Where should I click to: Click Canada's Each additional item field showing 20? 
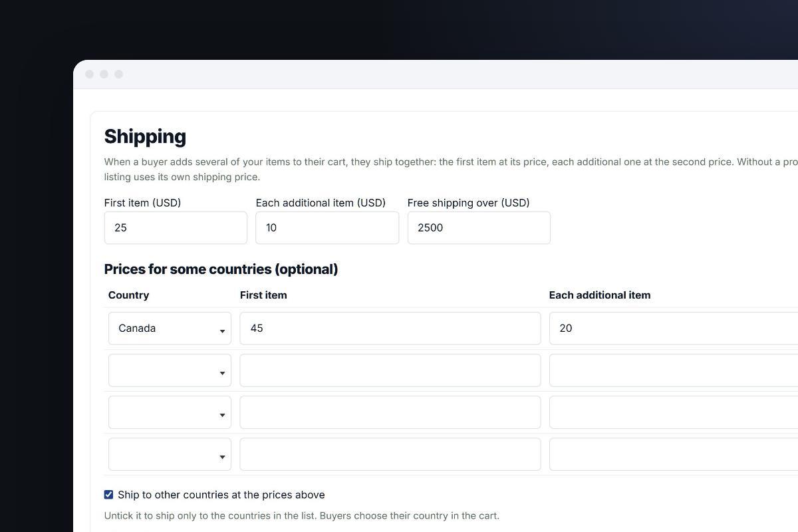click(674, 328)
